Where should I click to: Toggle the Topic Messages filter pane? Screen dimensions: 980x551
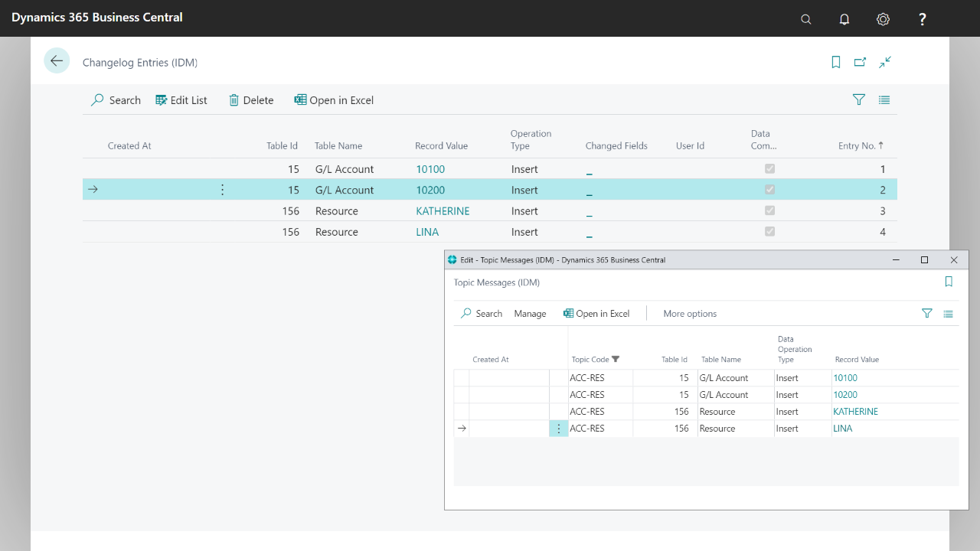(x=927, y=313)
